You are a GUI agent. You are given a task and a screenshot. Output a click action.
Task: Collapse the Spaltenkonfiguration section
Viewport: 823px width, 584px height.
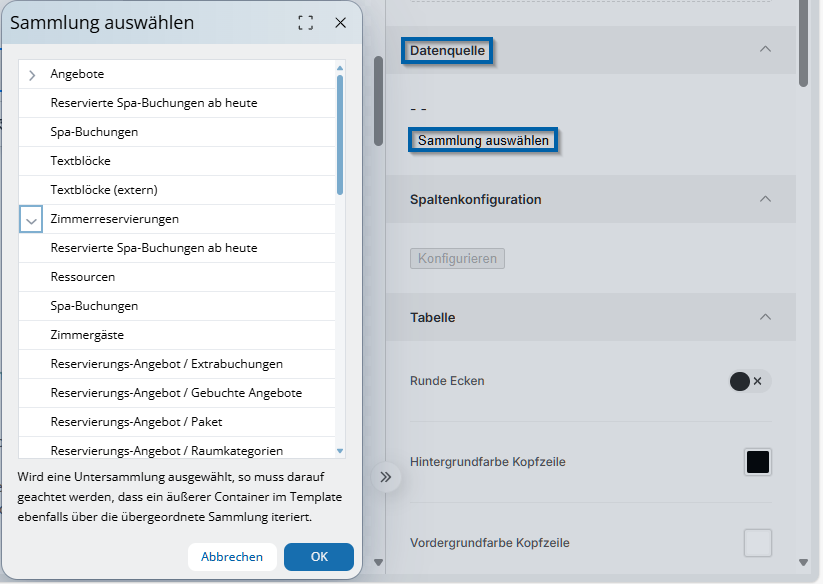tap(765, 199)
